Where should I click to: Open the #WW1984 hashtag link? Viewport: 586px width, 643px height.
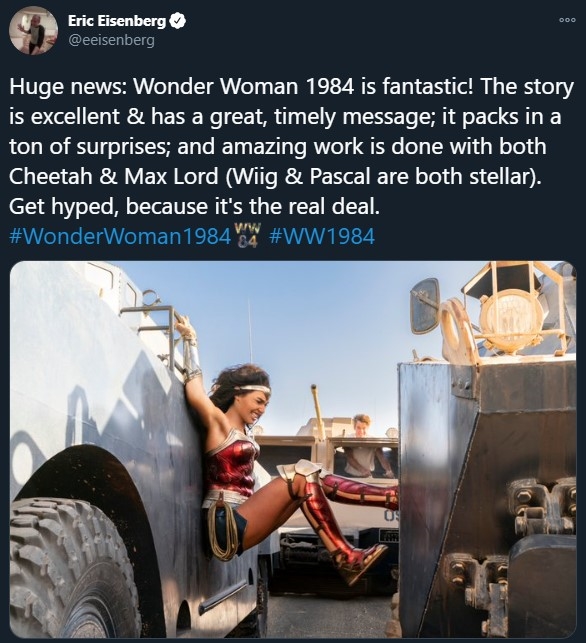[322, 237]
